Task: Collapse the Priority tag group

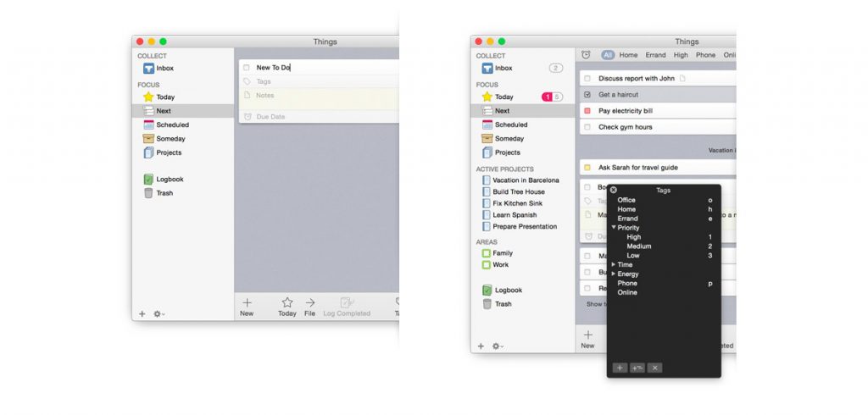Action: click(614, 228)
